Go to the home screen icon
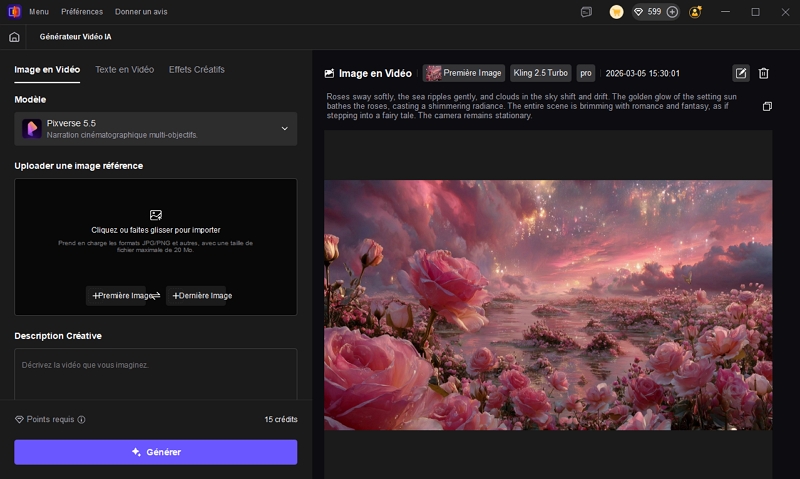The width and height of the screenshot is (800, 479). (x=14, y=37)
